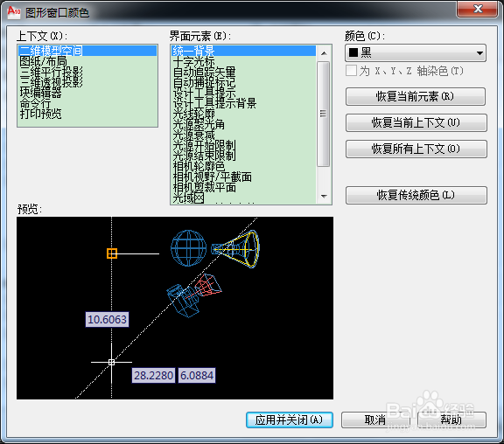Toggle 为 X、Y、Z 轴染色 checkbox
This screenshot has width=504, height=444.
pyautogui.click(x=352, y=71)
